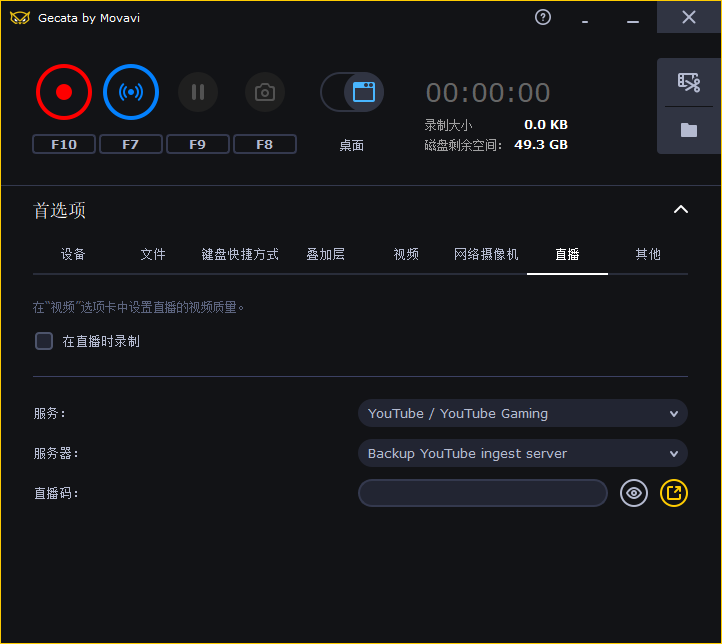Start live streaming with the blue broadcast button
This screenshot has width=722, height=644.
pos(131,92)
